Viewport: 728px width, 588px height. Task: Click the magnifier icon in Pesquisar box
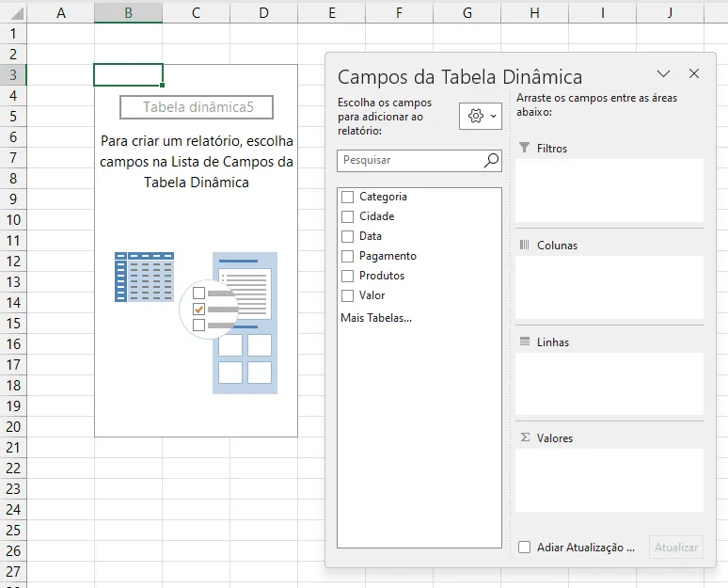point(491,160)
